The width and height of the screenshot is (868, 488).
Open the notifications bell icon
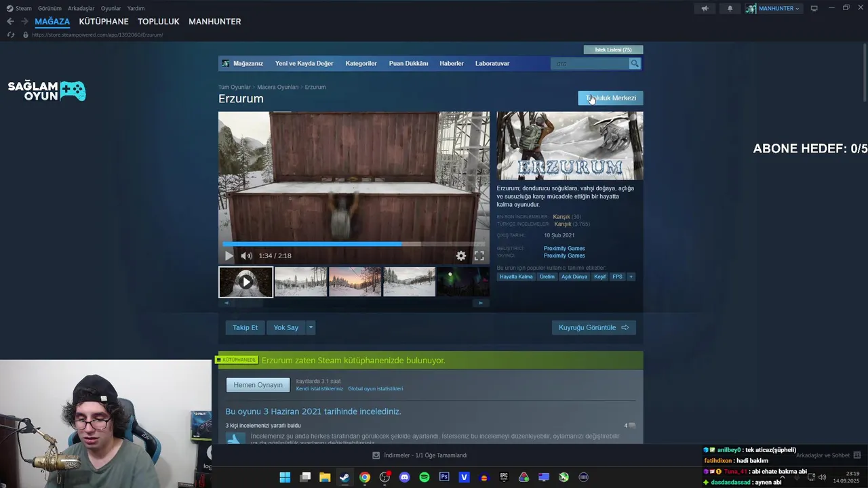(730, 8)
